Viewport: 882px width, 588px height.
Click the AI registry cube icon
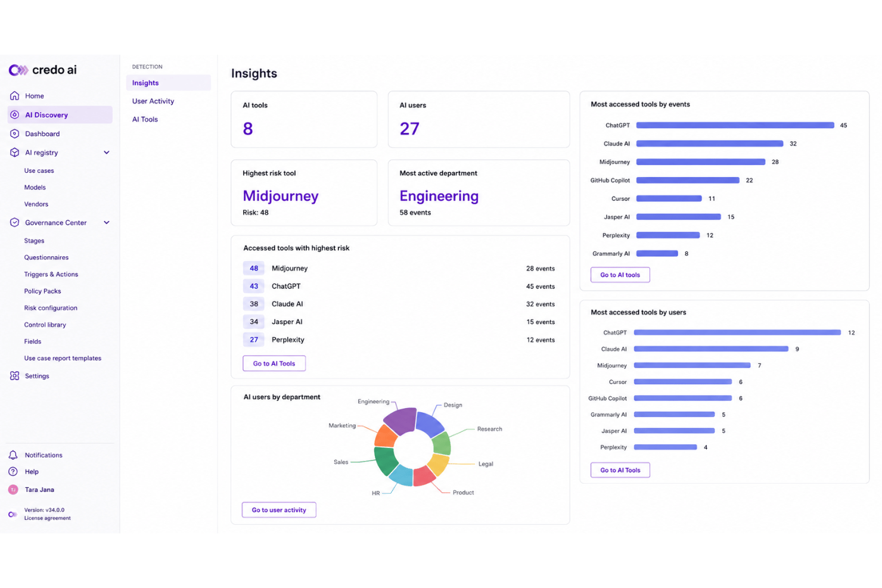pos(15,153)
